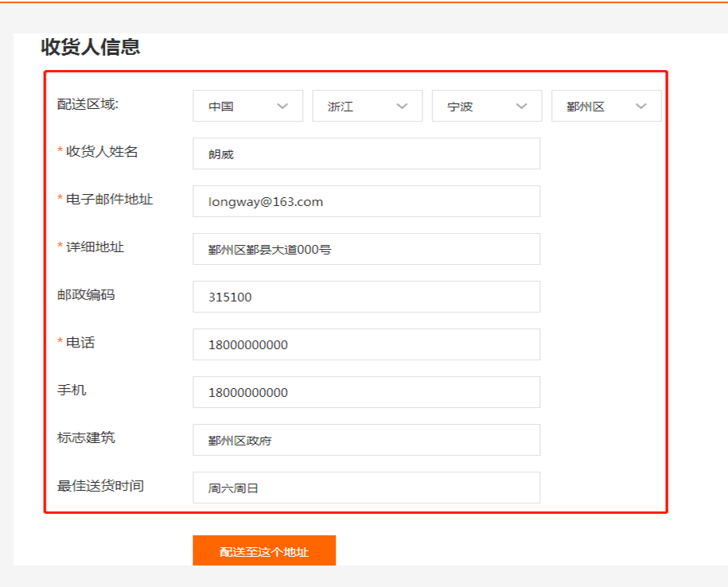The height and width of the screenshot is (587, 728).
Task: Focus the 收货人姓名 field containing 朗威
Action: coord(366,154)
